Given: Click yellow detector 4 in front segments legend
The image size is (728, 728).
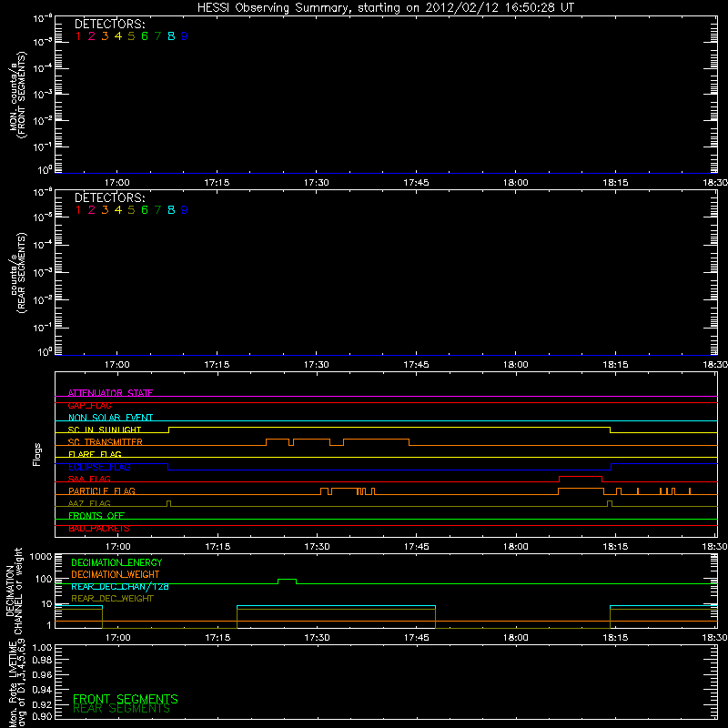Looking at the screenshot, I should coord(118,36).
